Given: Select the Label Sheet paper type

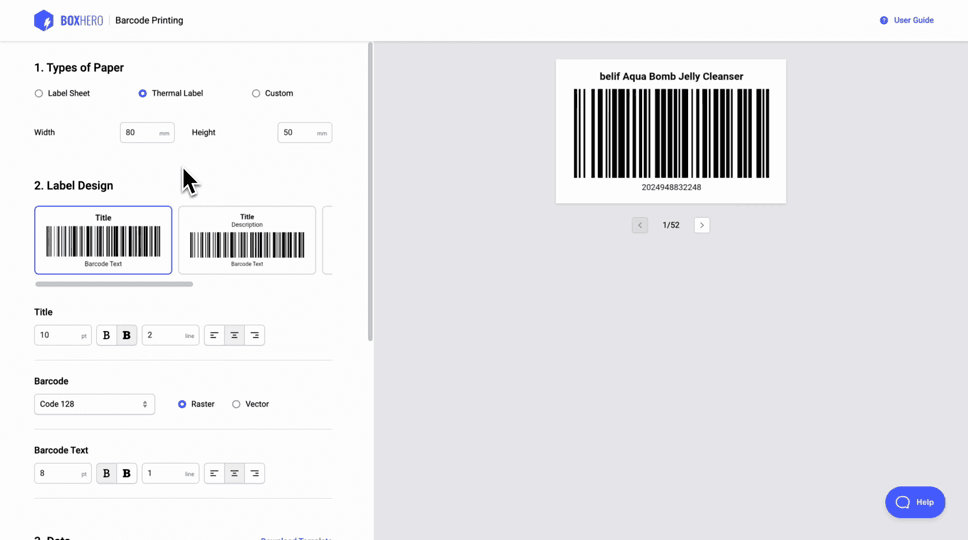Looking at the screenshot, I should pyautogui.click(x=39, y=94).
